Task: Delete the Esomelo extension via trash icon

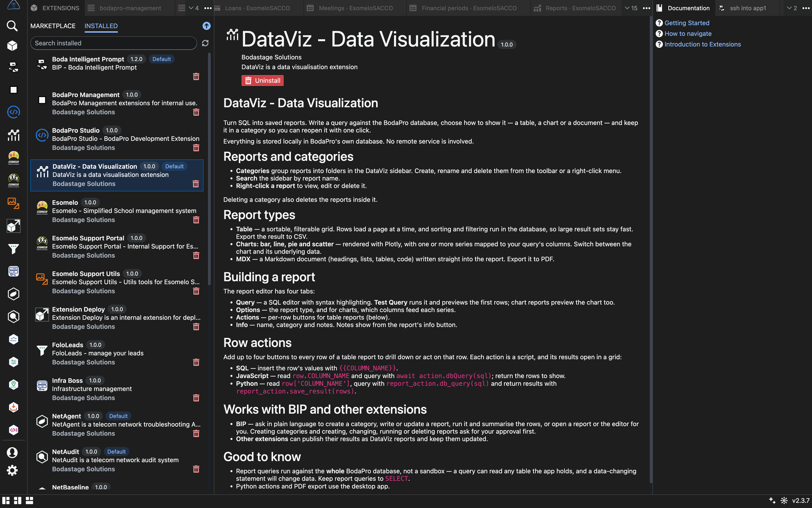Action: (x=196, y=220)
